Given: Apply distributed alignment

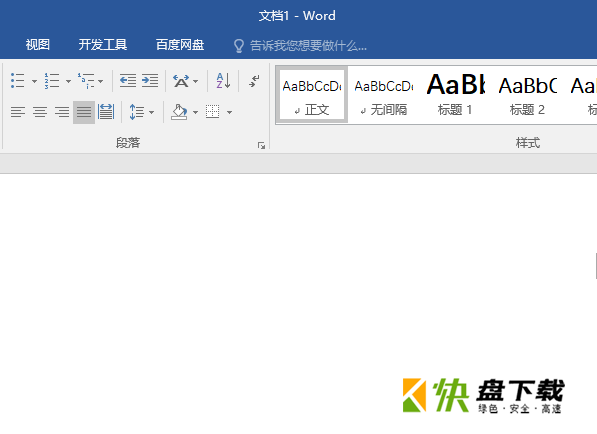Looking at the screenshot, I should (x=106, y=112).
